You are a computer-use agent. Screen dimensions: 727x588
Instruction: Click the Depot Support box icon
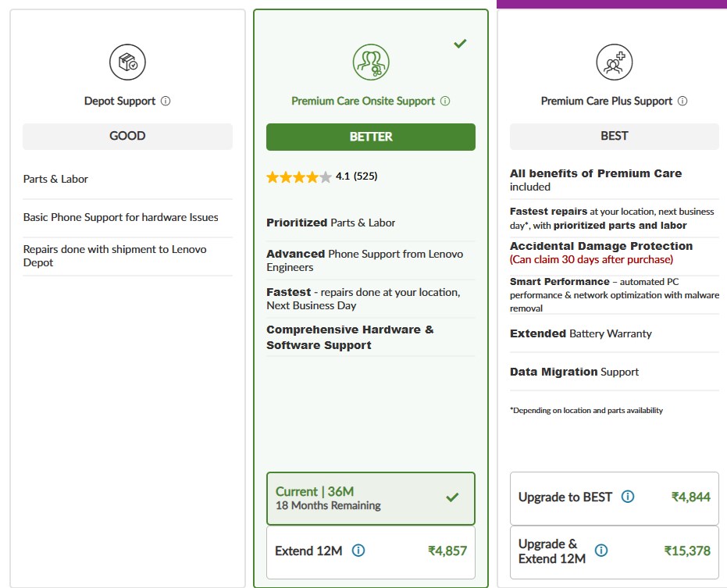pos(127,62)
